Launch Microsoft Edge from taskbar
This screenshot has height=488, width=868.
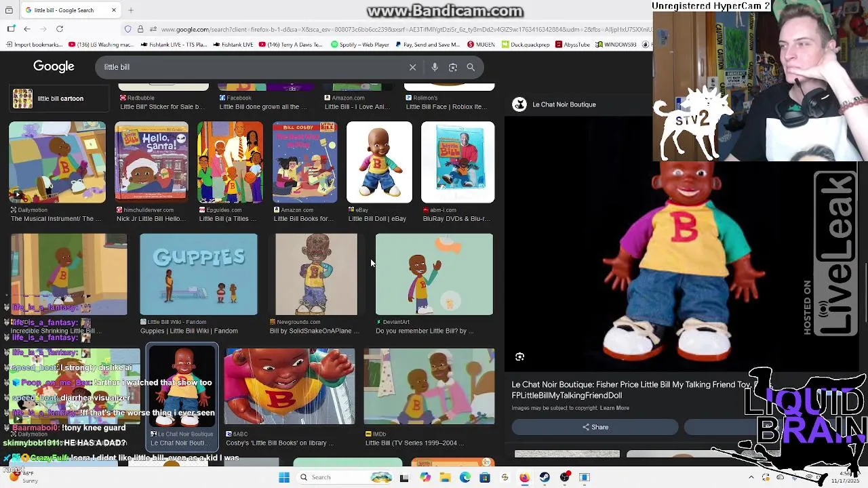click(465, 477)
